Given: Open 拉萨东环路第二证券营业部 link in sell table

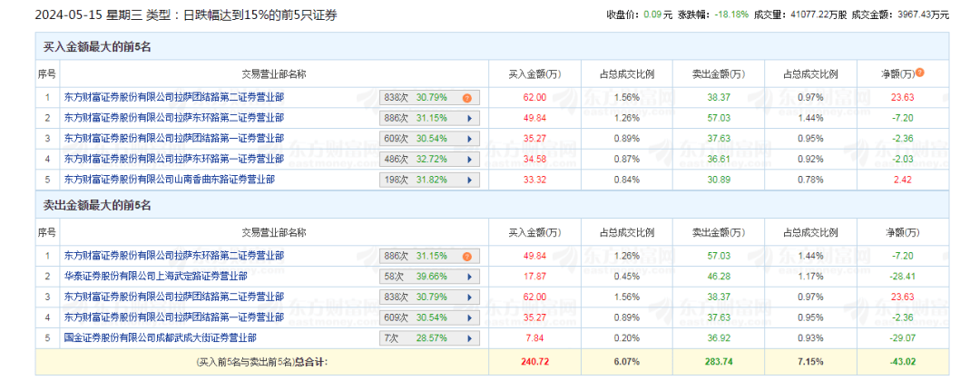Looking at the screenshot, I should tap(173, 256).
